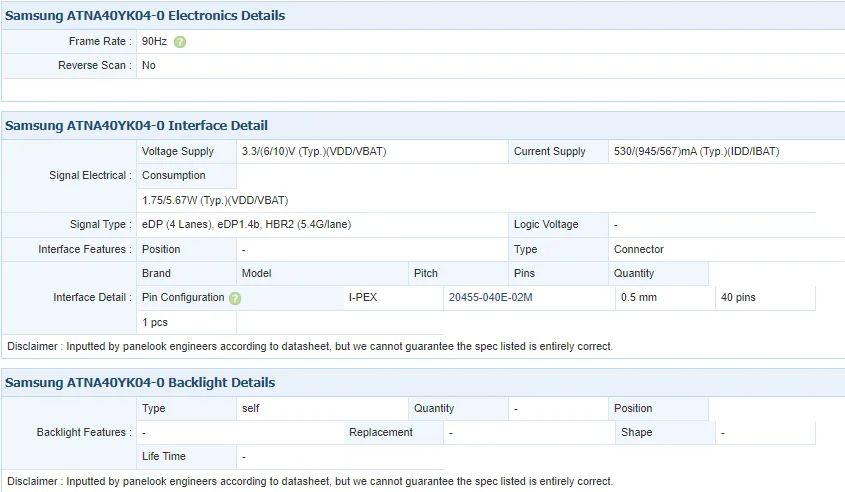845x492 pixels.
Task: Click the Life Time cell
Action: pos(186,456)
